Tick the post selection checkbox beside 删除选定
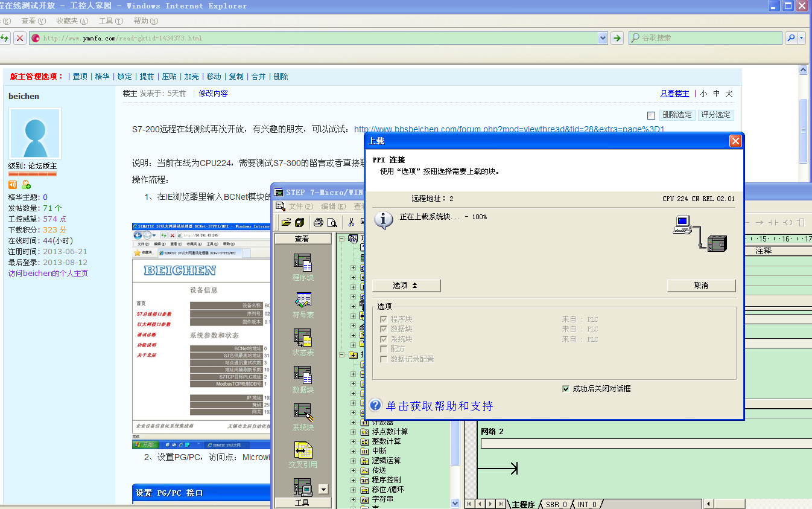The image size is (812, 509). click(x=651, y=115)
